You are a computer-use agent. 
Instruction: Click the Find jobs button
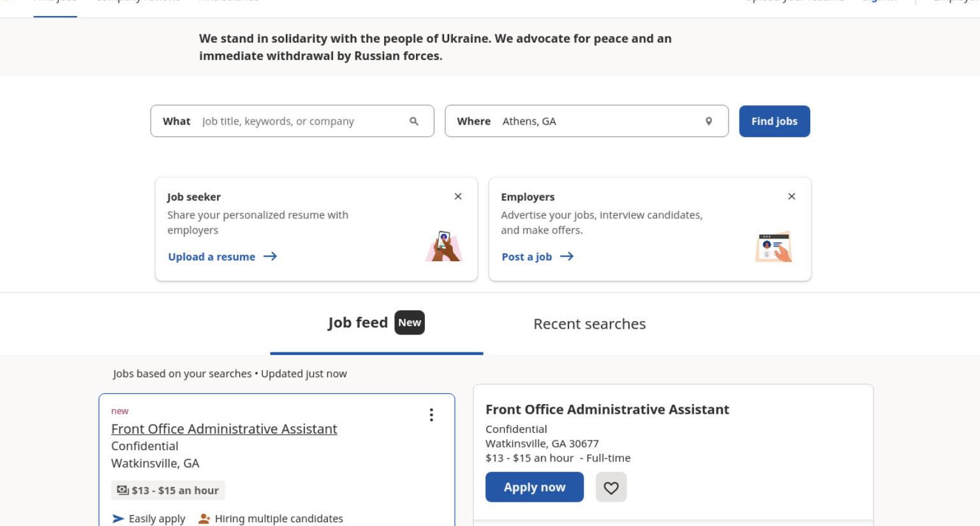(775, 121)
